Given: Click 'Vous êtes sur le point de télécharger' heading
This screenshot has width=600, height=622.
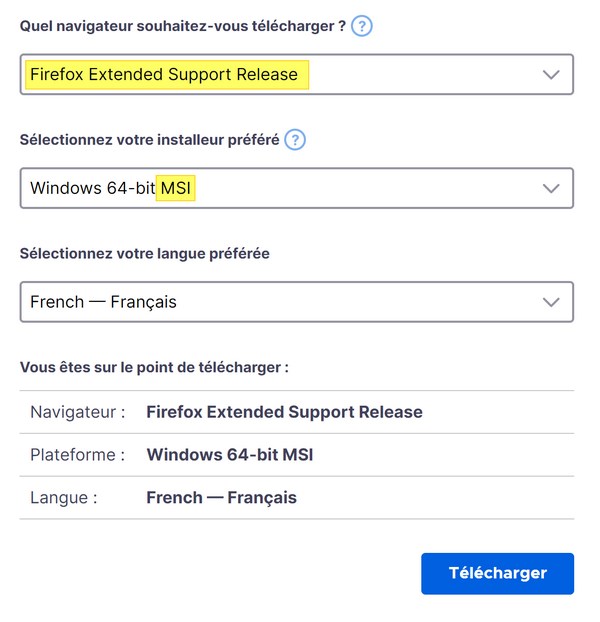Looking at the screenshot, I should click(154, 367).
